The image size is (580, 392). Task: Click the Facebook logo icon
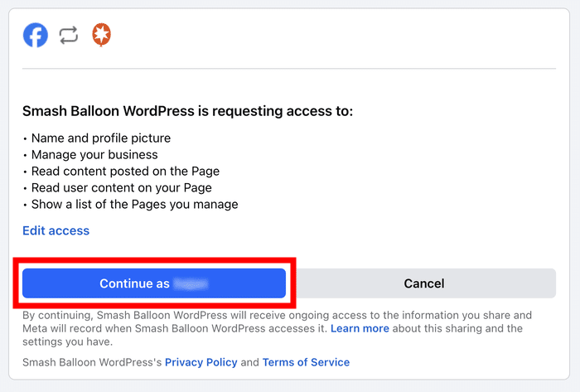click(x=36, y=35)
